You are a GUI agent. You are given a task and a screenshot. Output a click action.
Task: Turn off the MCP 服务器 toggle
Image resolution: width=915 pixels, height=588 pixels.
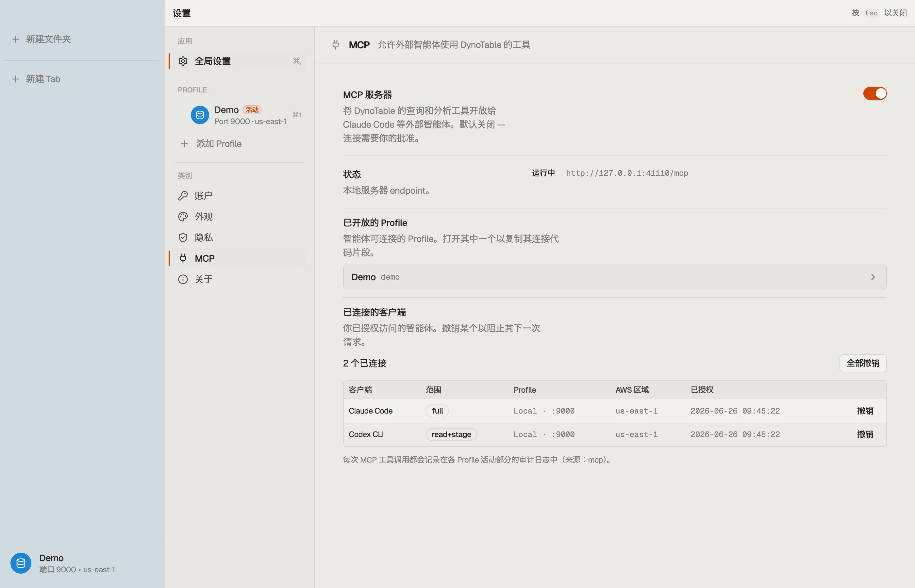pyautogui.click(x=874, y=93)
